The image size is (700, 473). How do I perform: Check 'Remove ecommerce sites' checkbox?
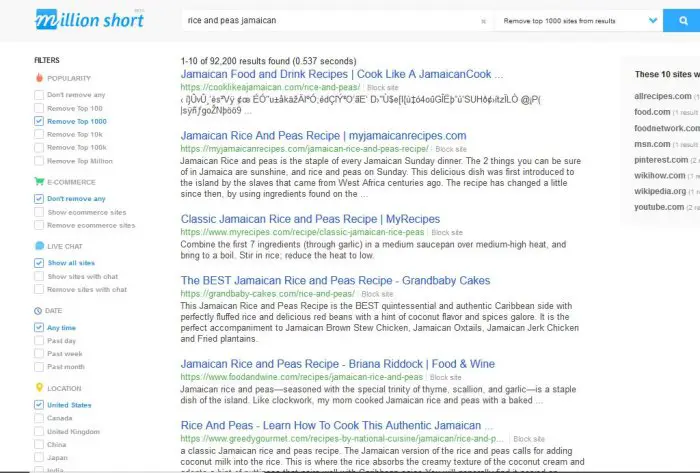tap(39, 225)
